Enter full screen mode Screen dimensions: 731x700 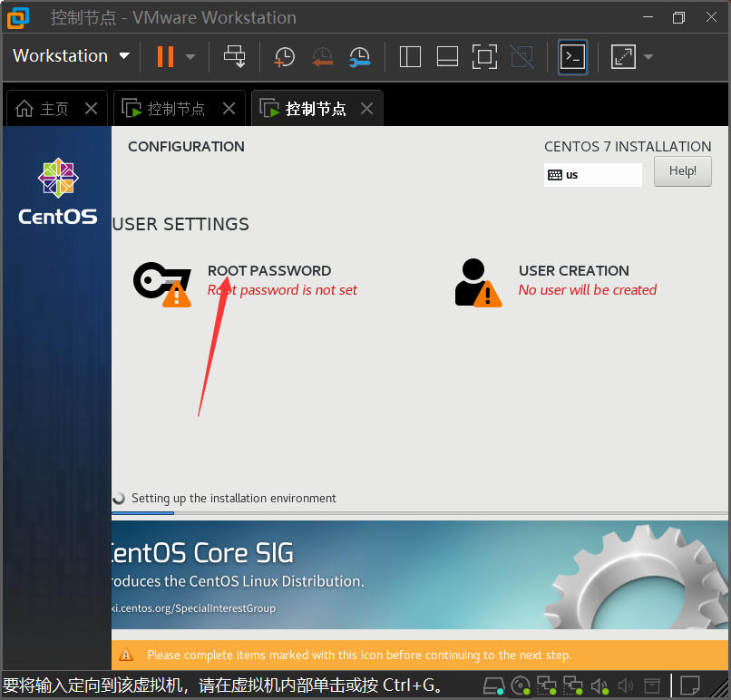coord(484,57)
